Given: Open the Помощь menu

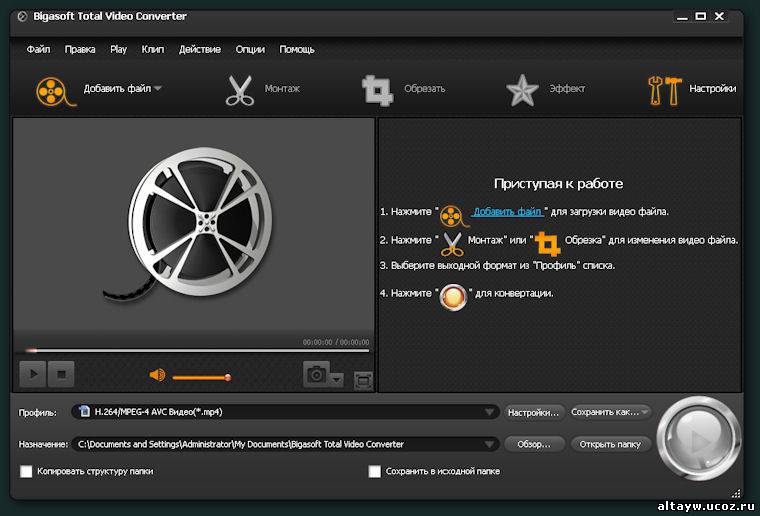Looking at the screenshot, I should (x=297, y=49).
